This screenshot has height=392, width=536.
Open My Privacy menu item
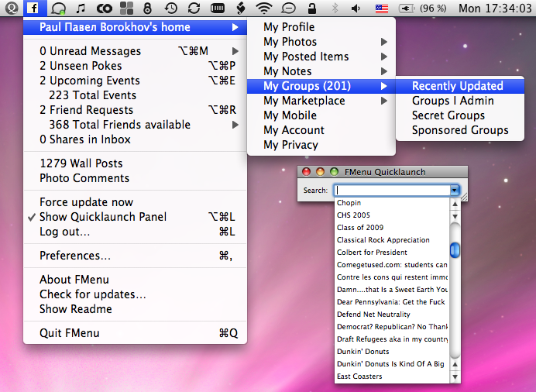[321, 145]
